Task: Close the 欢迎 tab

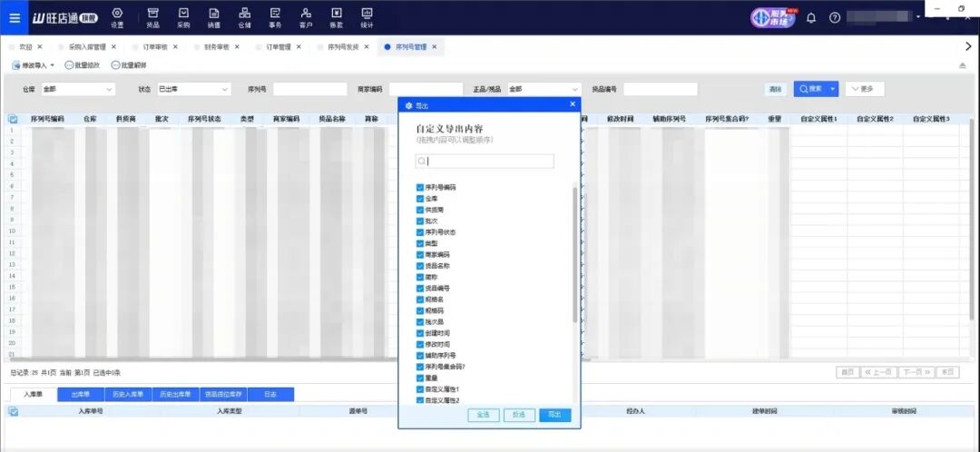Action: pos(39,47)
